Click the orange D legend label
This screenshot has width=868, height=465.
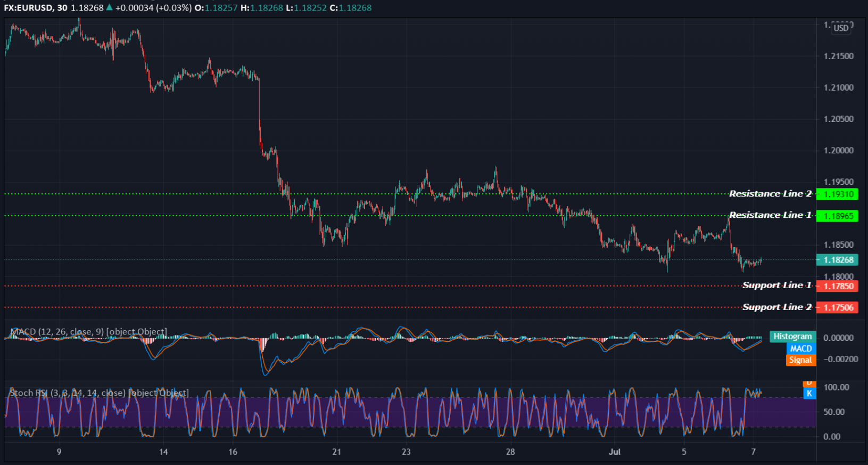(x=809, y=384)
